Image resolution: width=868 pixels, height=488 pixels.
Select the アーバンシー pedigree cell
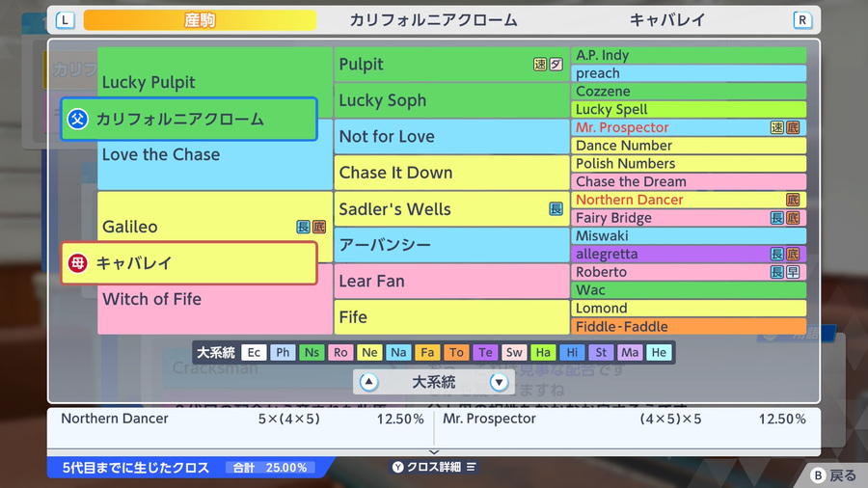[x=451, y=245]
